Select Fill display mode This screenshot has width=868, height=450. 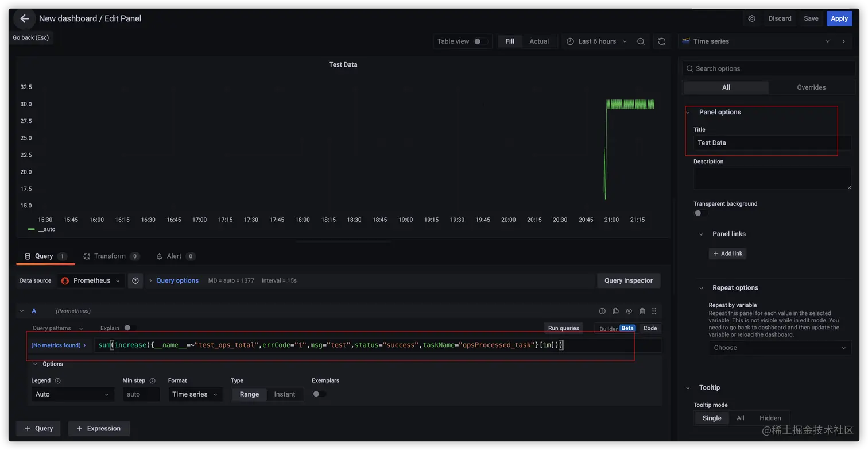510,41
